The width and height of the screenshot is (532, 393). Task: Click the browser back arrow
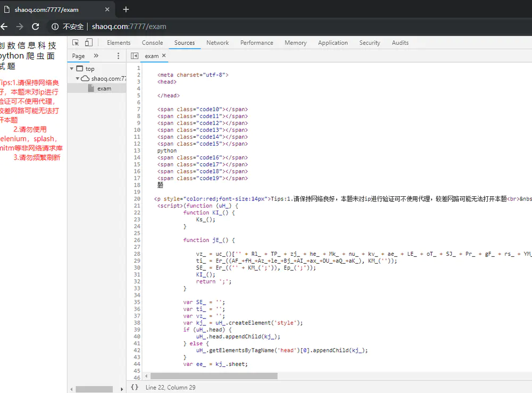click(x=4, y=27)
